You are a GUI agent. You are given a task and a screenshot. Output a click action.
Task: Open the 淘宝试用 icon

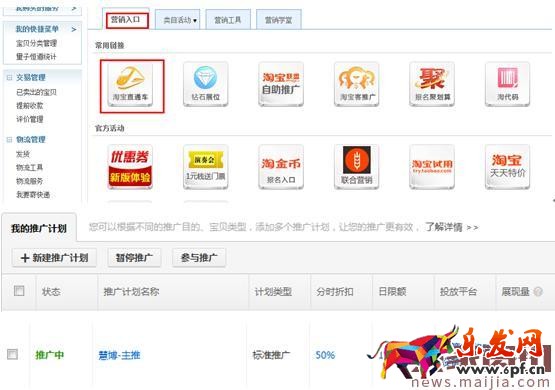[432, 167]
